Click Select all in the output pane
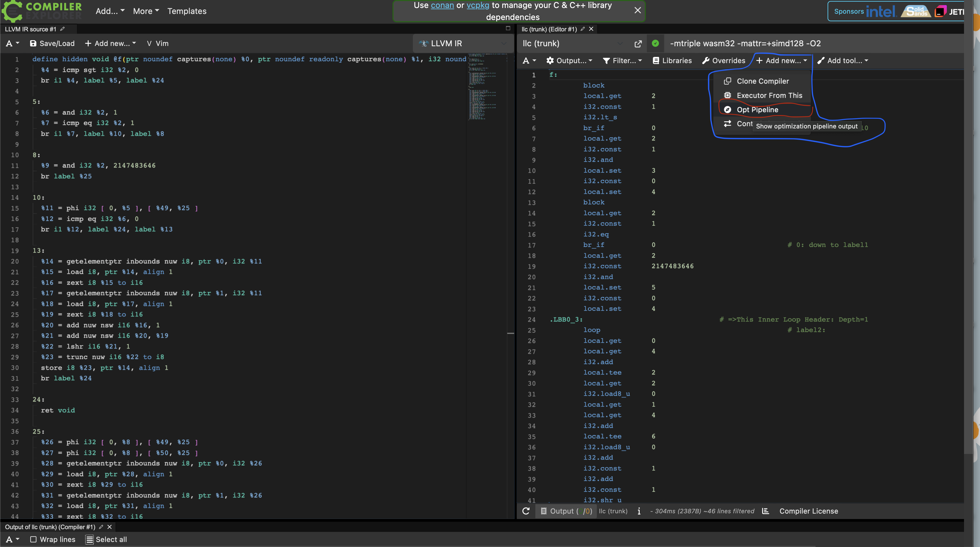Screen dimensions: 980x547 tap(106, 539)
